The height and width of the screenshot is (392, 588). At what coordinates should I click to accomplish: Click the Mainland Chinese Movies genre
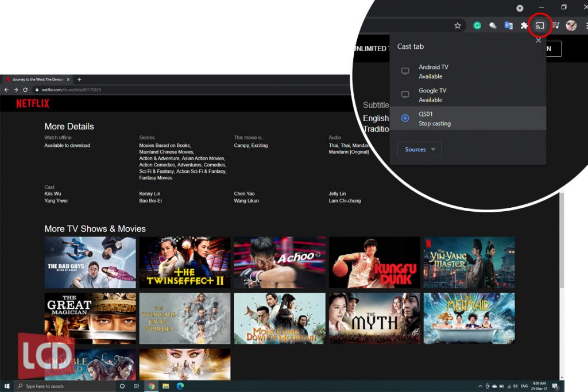[167, 152]
